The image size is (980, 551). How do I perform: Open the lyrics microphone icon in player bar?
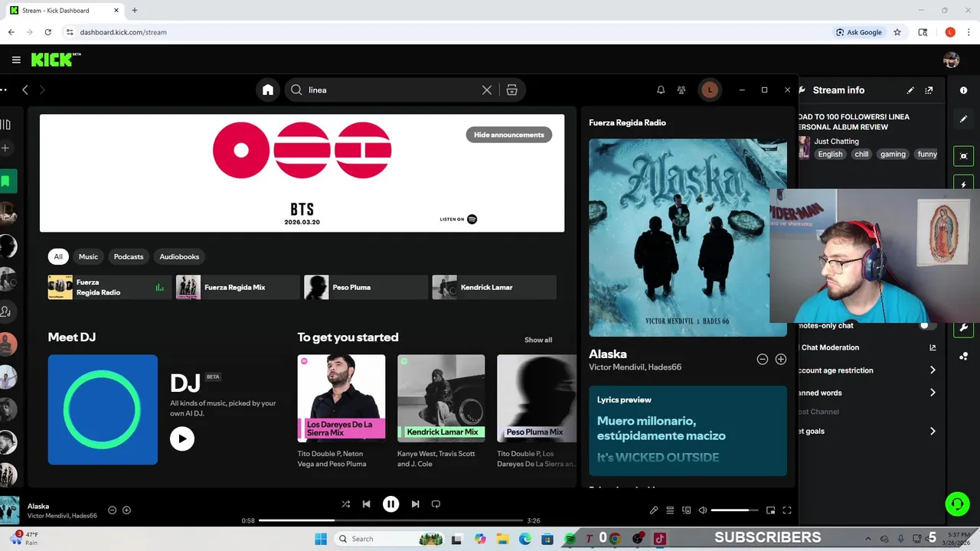coord(654,510)
